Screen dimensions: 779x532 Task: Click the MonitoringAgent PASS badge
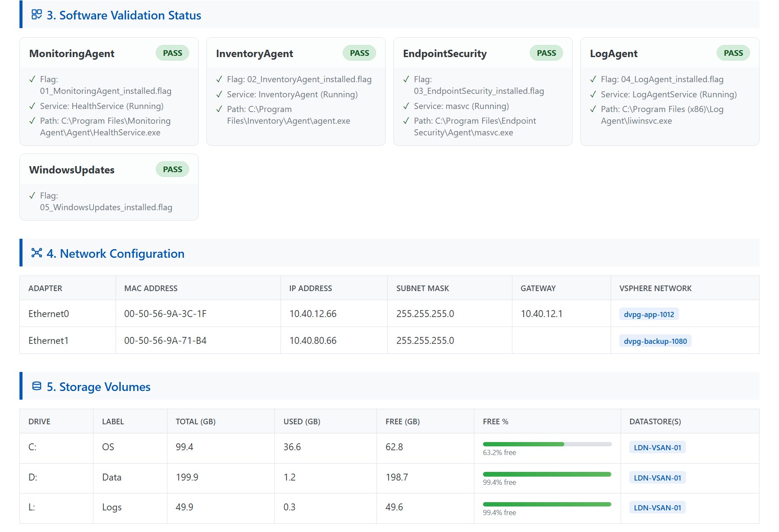172,53
